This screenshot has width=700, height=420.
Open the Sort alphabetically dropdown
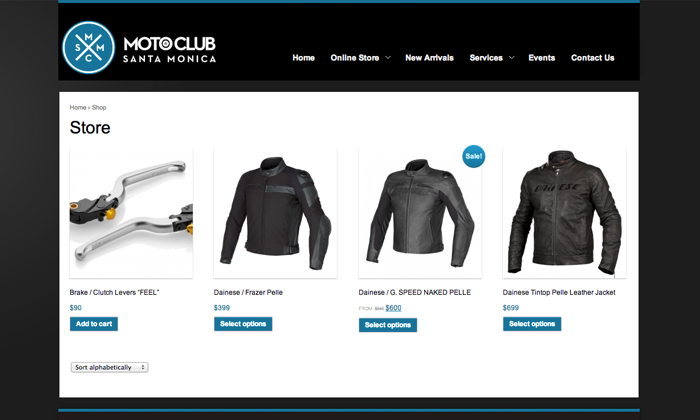[109, 367]
